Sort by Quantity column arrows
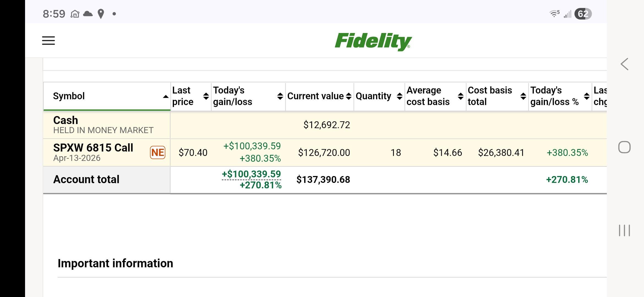 400,96
